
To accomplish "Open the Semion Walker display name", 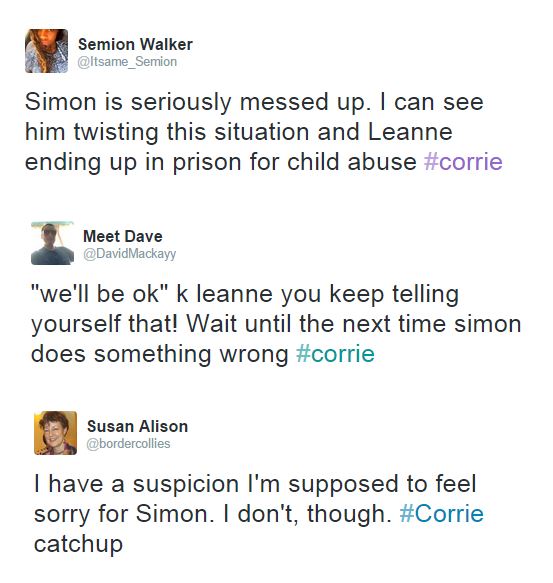I will pos(135,44).
